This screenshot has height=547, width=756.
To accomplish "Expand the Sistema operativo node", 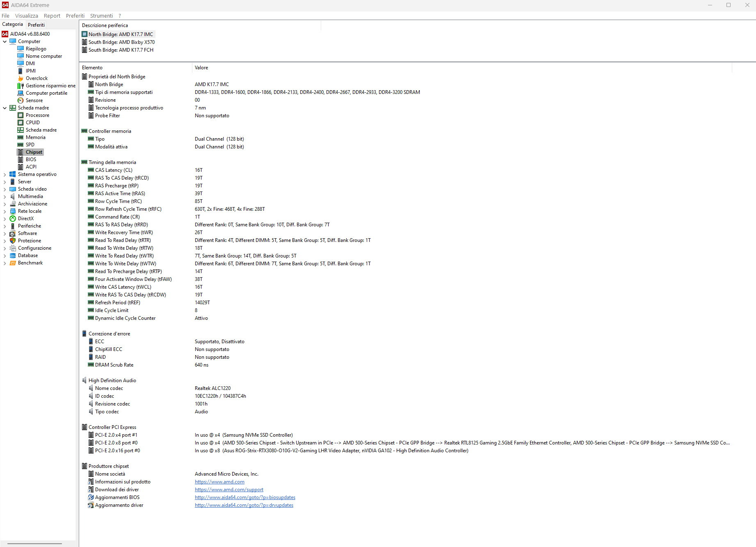I will 5,174.
